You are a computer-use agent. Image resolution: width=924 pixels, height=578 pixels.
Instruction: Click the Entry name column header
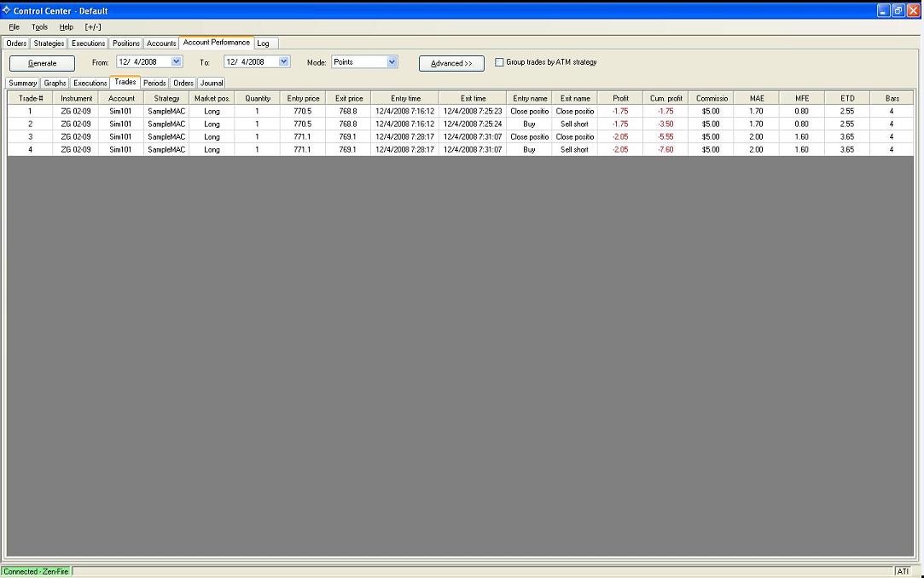click(530, 98)
